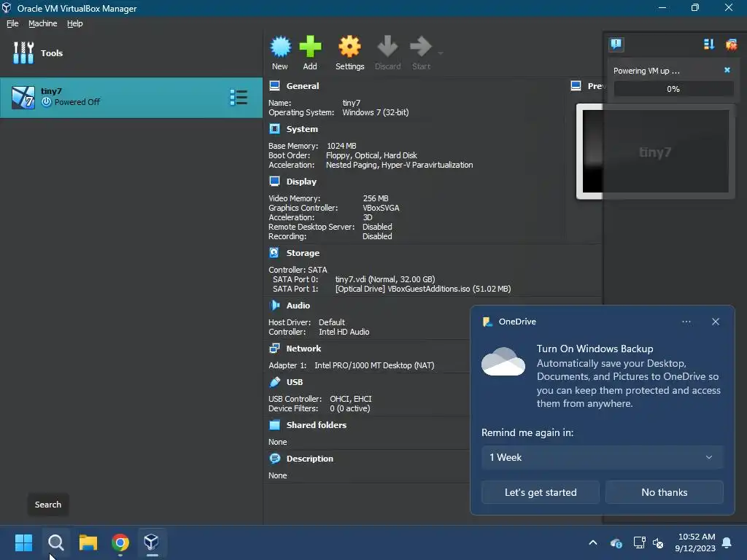Click the Audio speaker icon
This screenshot has height=560, width=747.
(x=274, y=305)
